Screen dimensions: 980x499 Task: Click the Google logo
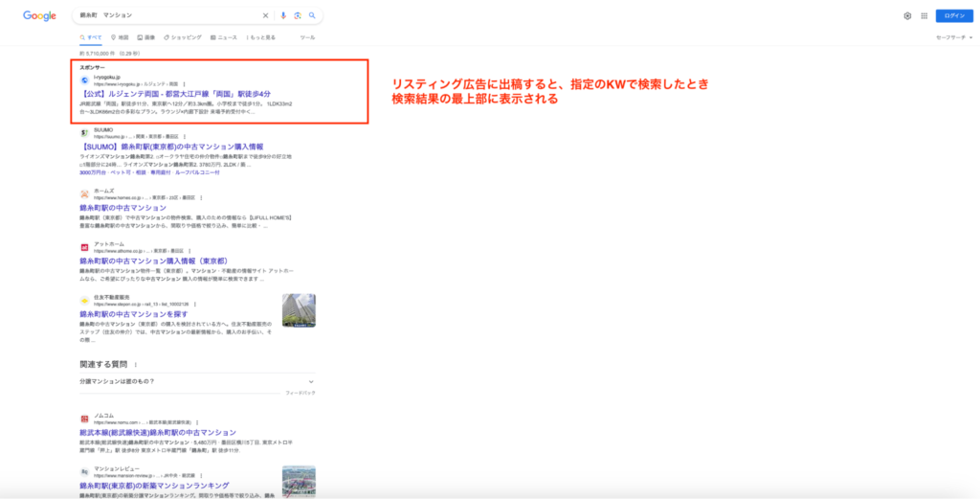pos(39,15)
